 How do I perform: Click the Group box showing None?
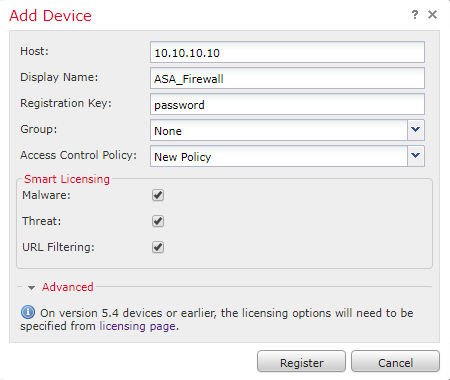279,130
